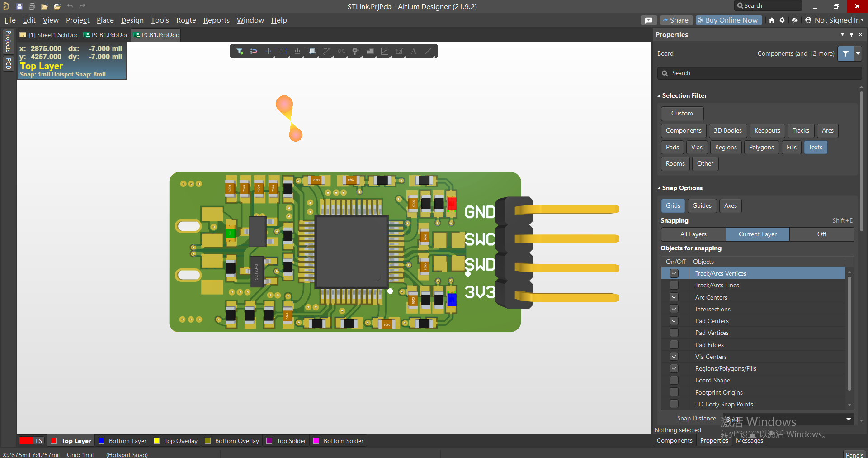Click the Top Layer red color swatch
Viewport: 868px width, 458px height.
tap(53, 441)
